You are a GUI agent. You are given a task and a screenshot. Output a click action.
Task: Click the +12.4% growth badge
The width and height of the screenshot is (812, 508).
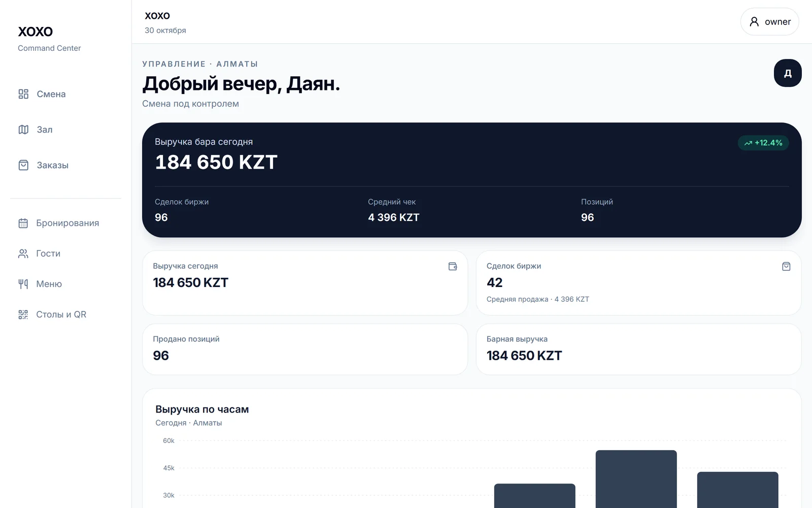(763, 143)
